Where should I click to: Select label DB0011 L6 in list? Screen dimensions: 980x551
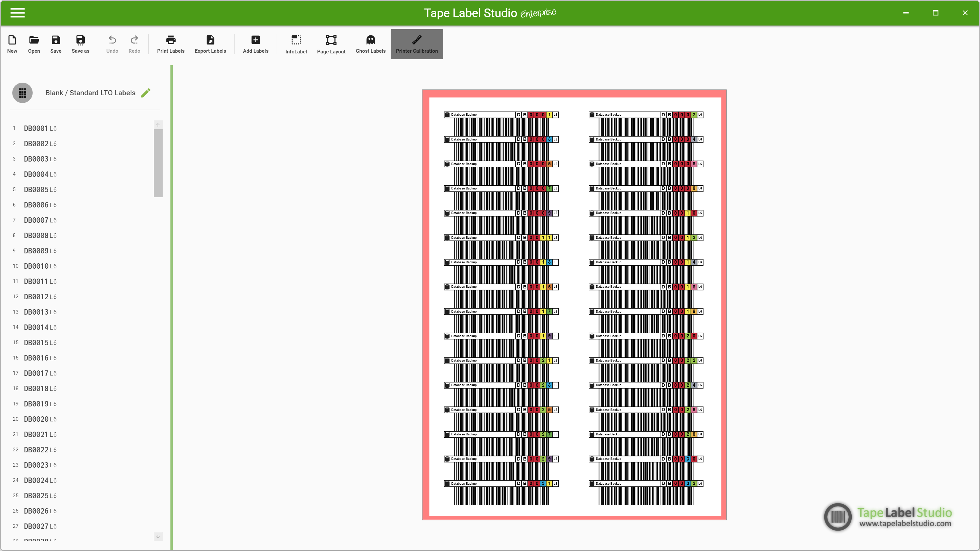coord(40,281)
